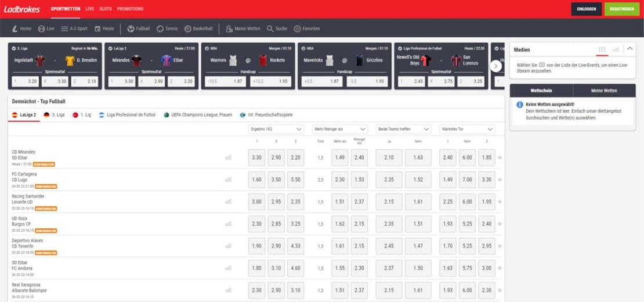Select FC Andorra away win odds 4.60
This screenshot has width=644, height=302.
coord(295,268)
